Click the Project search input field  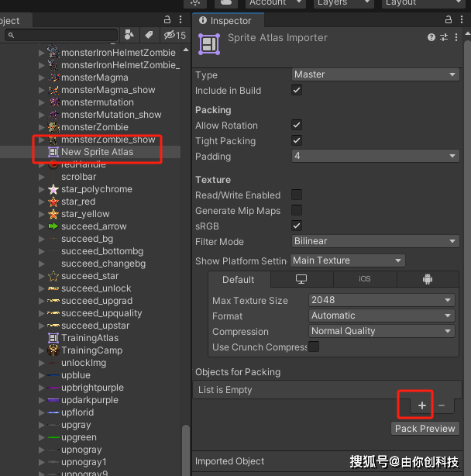point(61,35)
